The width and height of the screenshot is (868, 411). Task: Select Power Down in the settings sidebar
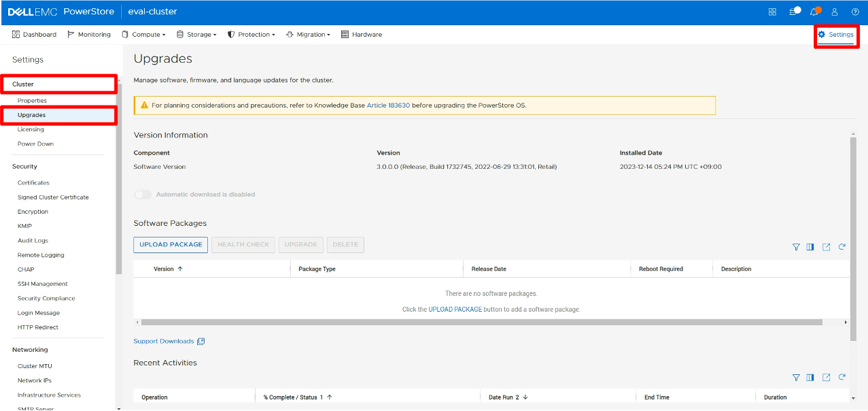[x=35, y=144]
